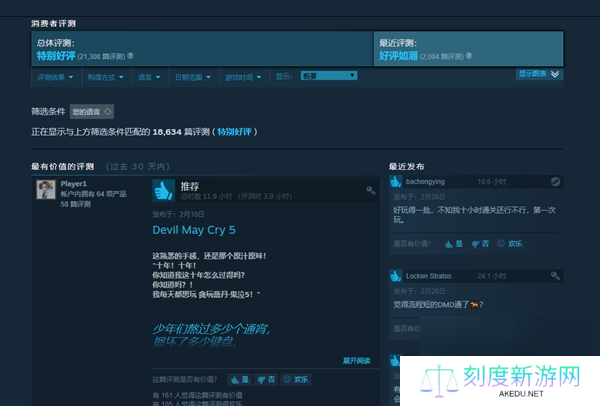Open Player1's profile name link
600x406 pixels.
coord(73,184)
